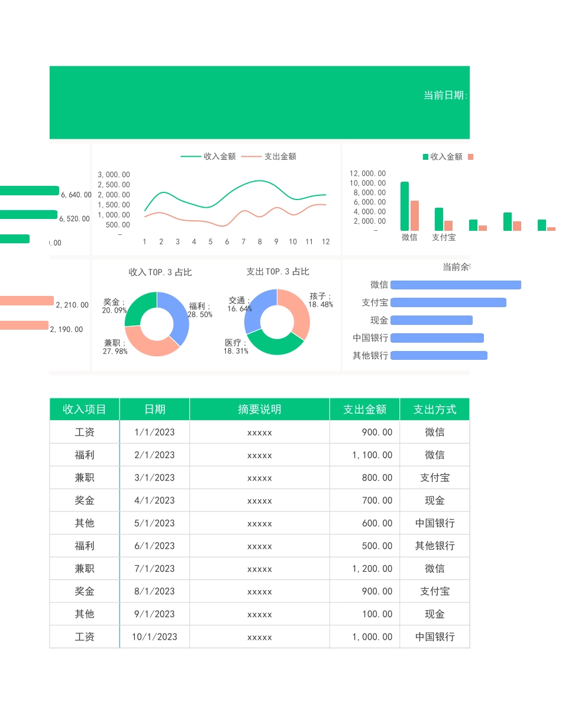Click the 奖金 20.09% pie label
This screenshot has height=728, width=562.
(114, 306)
